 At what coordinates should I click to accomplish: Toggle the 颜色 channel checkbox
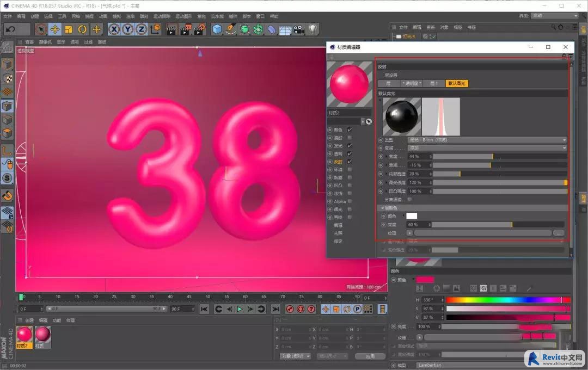[350, 129]
